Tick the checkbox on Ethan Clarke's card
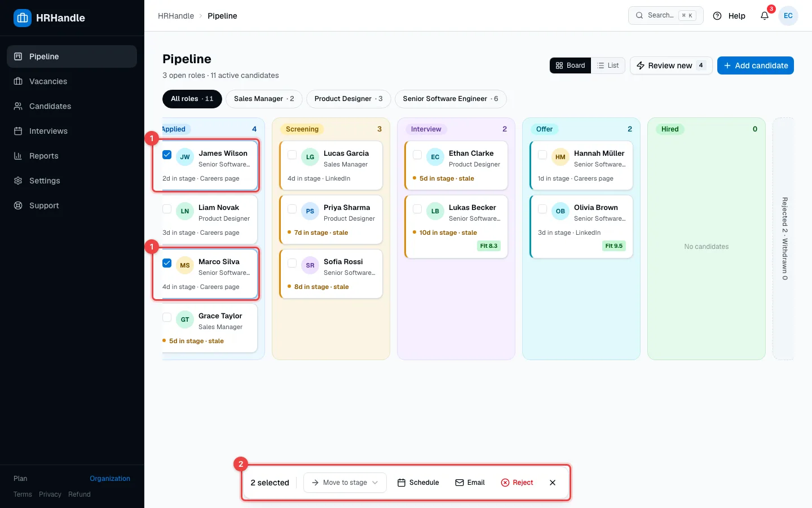The image size is (812, 508). coord(417,155)
